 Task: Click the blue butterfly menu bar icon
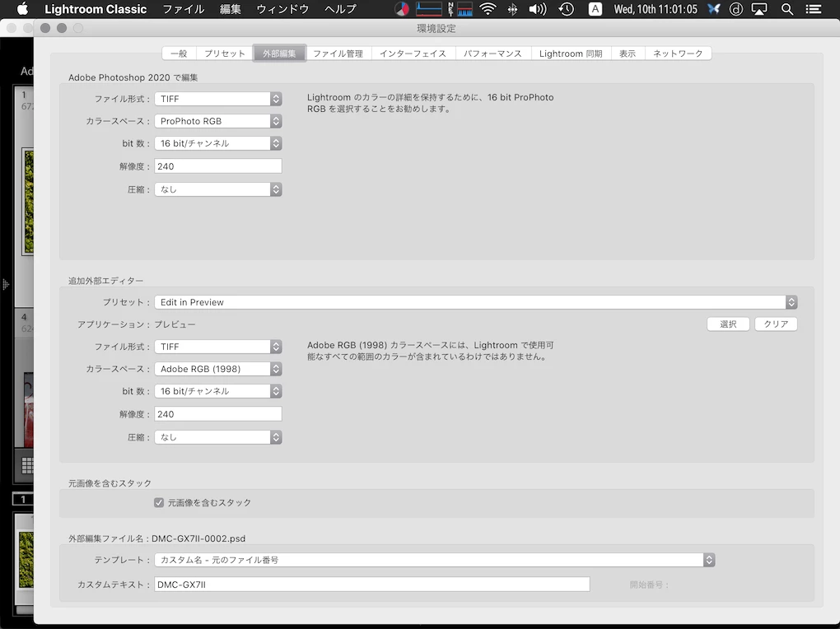click(713, 9)
